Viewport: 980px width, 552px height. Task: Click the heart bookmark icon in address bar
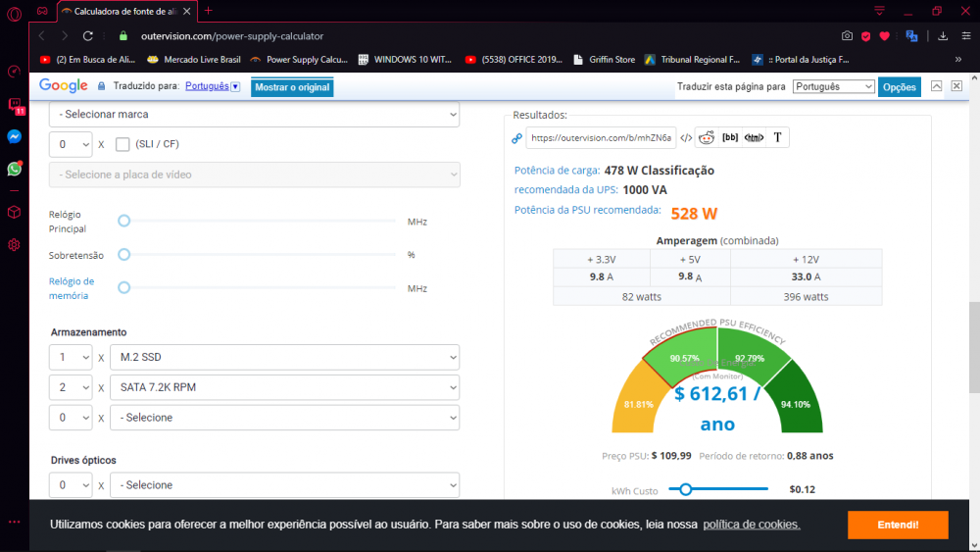[x=884, y=36]
